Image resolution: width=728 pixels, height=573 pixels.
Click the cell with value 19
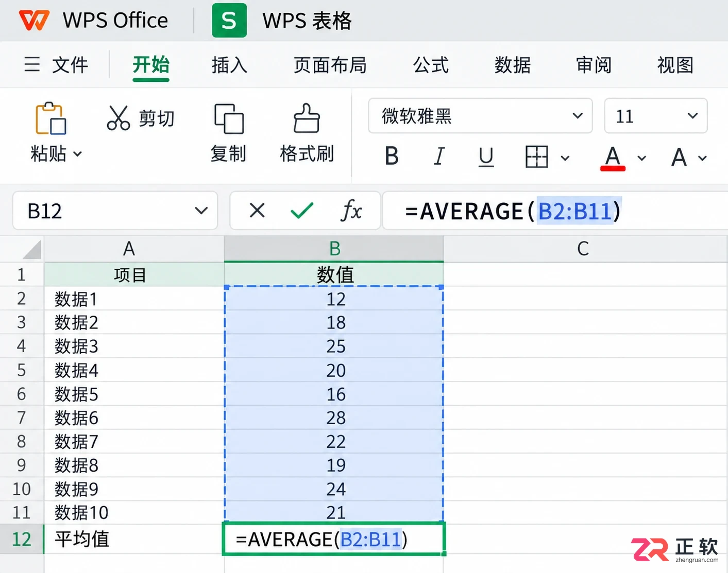[334, 465]
